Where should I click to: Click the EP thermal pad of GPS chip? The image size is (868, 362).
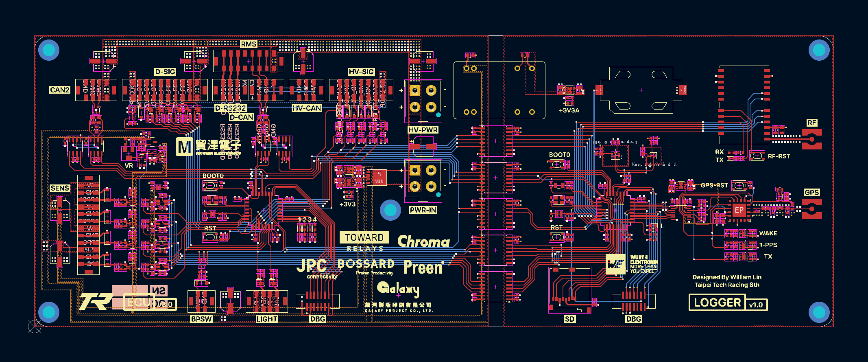coord(739,210)
